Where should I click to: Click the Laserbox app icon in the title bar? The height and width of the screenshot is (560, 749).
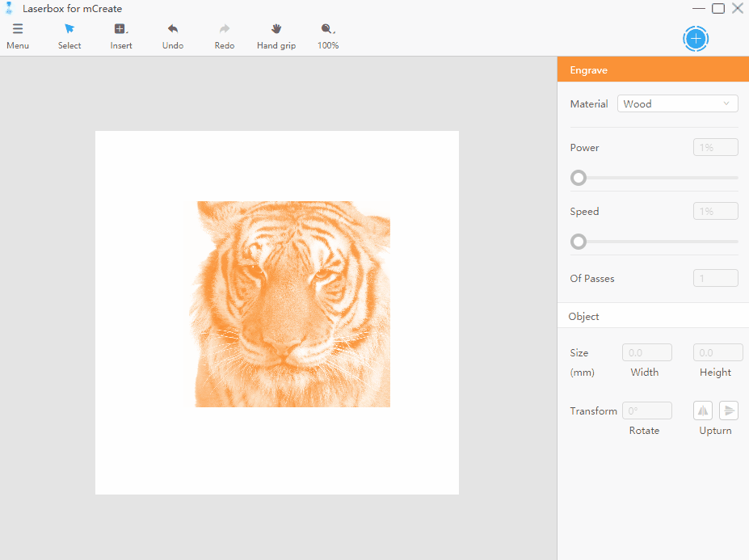pyautogui.click(x=9, y=8)
